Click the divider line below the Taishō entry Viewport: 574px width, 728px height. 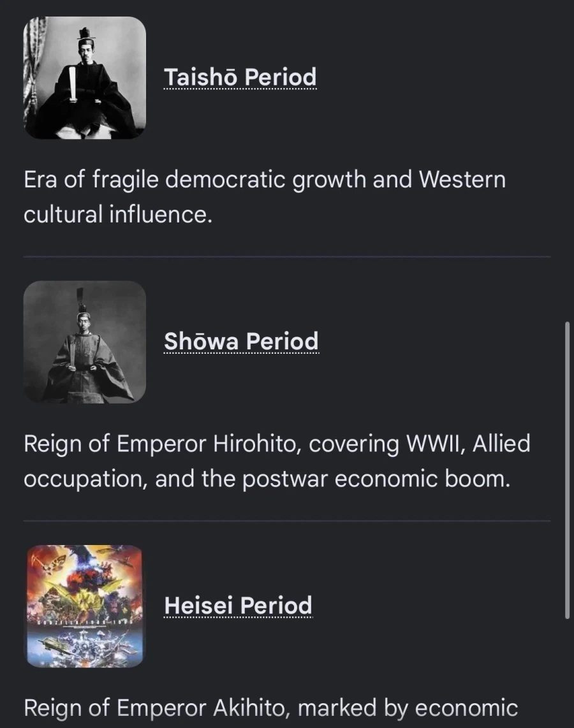[x=287, y=256]
